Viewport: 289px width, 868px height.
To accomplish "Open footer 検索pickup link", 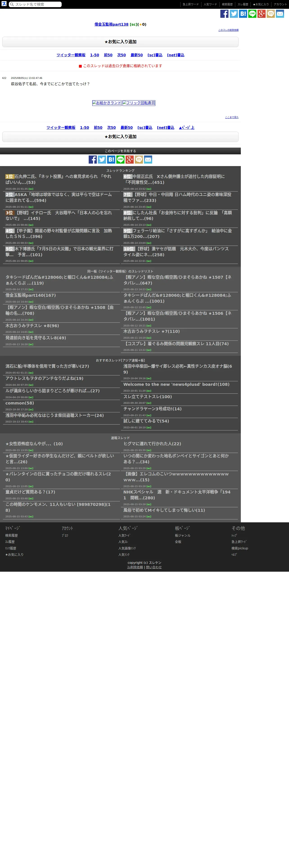I will point(239,548).
